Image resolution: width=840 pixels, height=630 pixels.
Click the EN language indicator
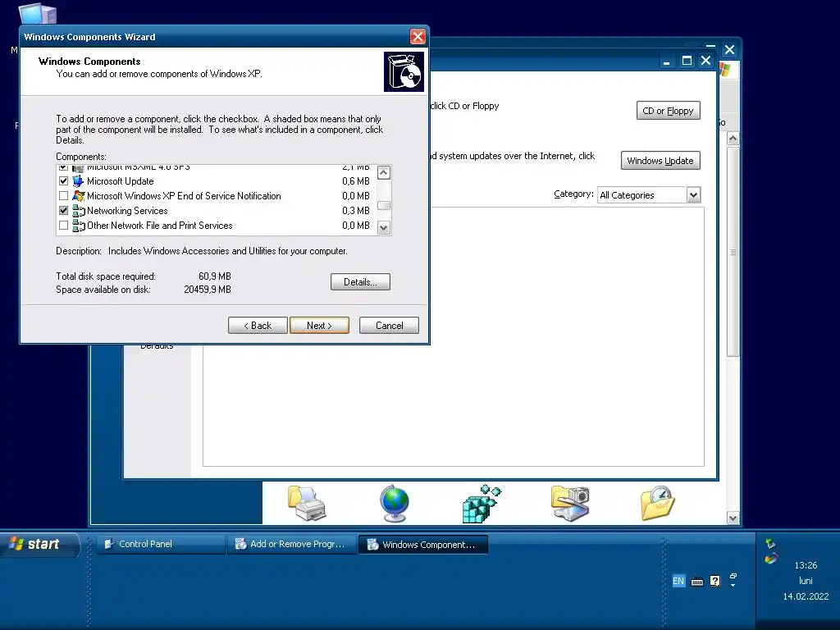tap(678, 581)
